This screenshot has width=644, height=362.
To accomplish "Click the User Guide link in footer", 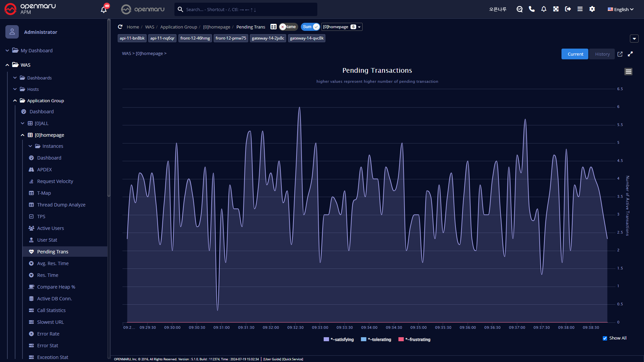I will (x=272, y=359).
